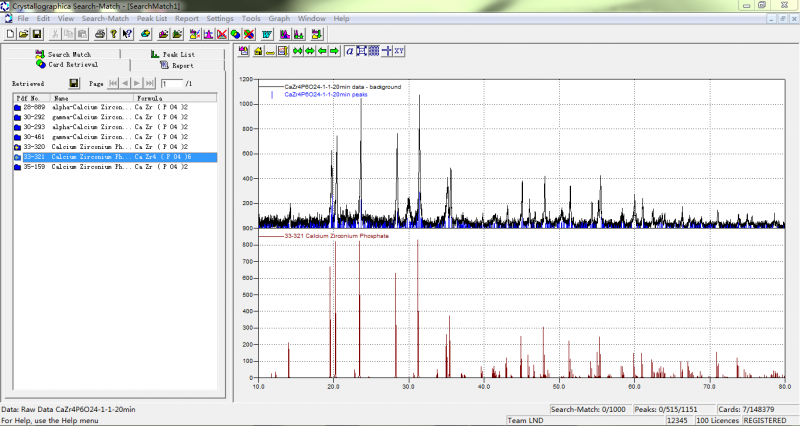Open the Graph menu

[279, 19]
